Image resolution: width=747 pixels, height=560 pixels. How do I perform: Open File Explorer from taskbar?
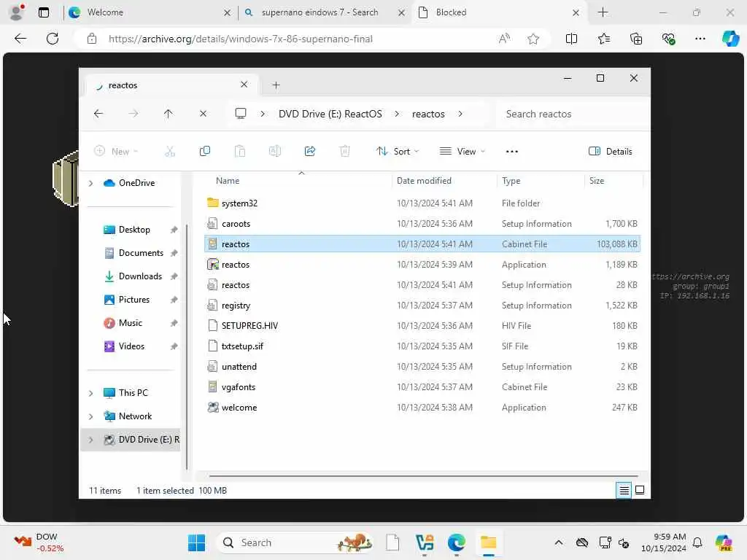488,542
